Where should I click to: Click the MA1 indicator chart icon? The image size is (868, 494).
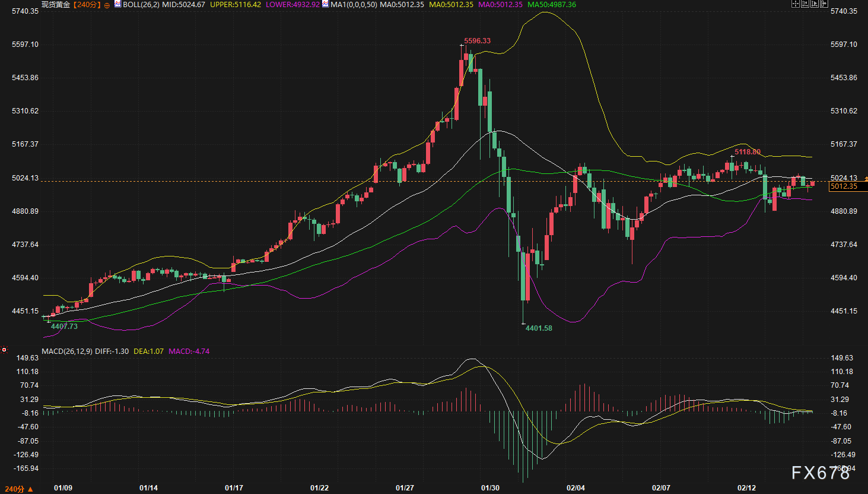point(325,4)
